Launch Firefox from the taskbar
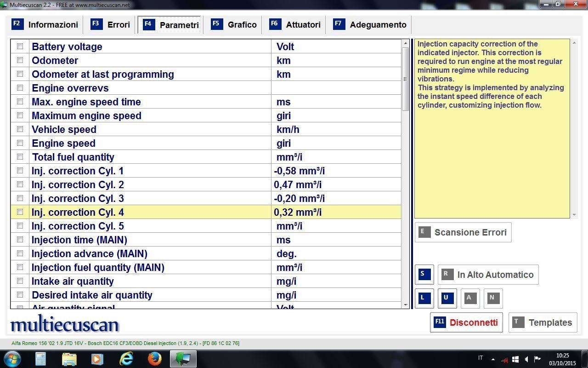Viewport: 588px width, 368px height. click(154, 358)
